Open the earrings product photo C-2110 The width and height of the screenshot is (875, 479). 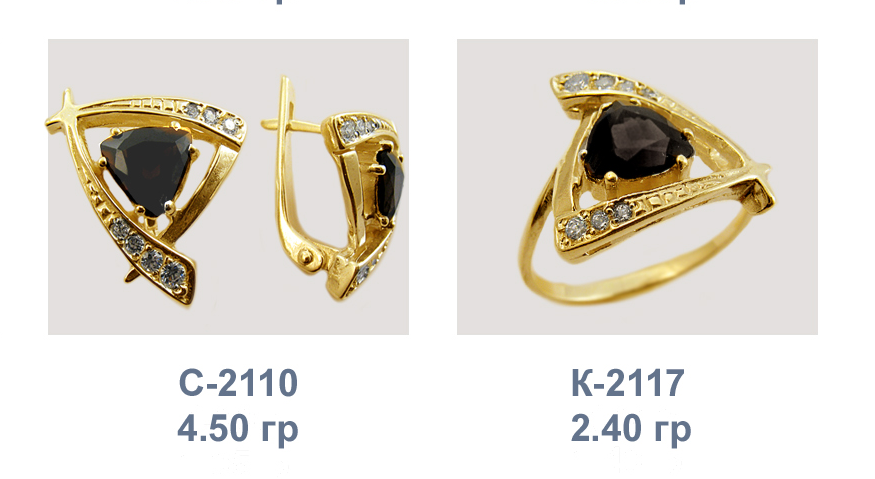(x=228, y=187)
